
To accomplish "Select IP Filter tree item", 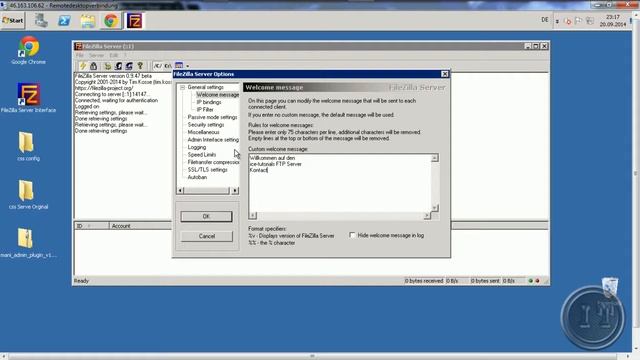I will pyautogui.click(x=205, y=109).
